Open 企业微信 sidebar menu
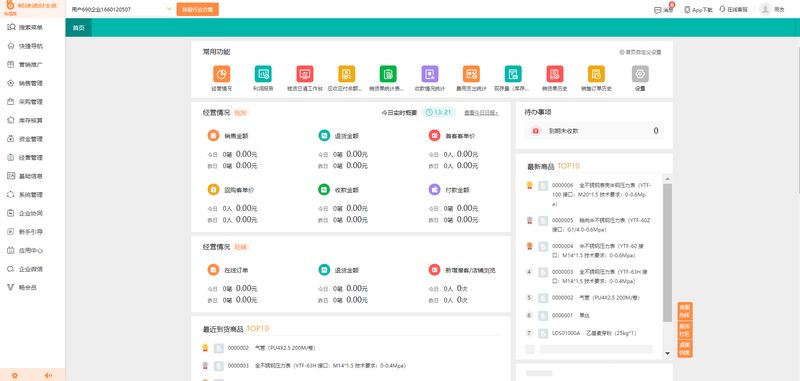The width and height of the screenshot is (800, 381). tap(32, 269)
